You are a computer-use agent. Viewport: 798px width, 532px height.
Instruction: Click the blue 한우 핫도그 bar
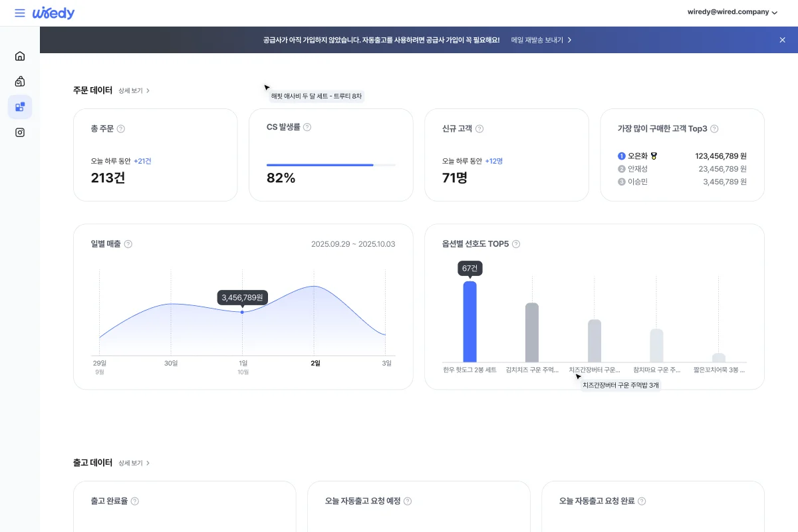point(469,322)
